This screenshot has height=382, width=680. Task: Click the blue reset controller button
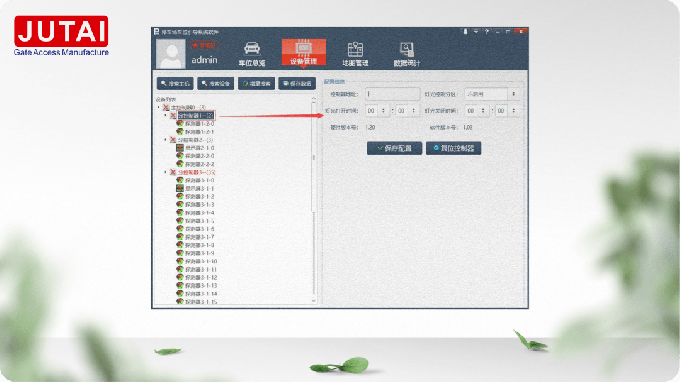tap(453, 148)
